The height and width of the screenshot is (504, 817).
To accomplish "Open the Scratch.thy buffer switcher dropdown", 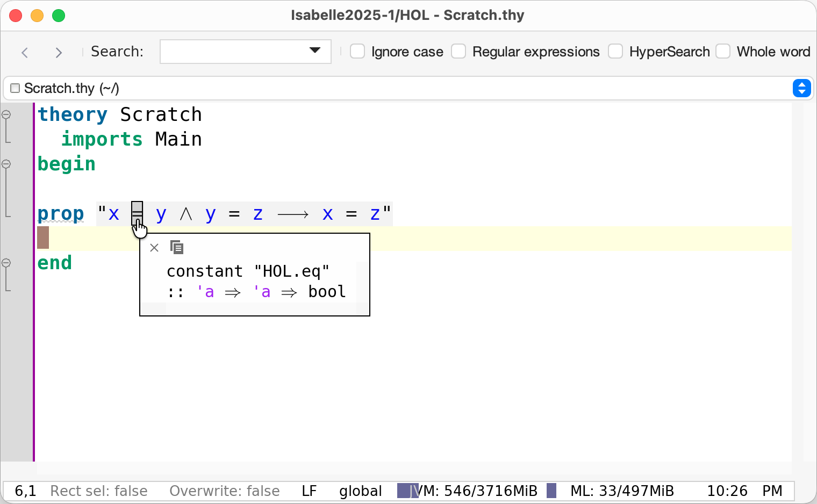I will (x=801, y=88).
